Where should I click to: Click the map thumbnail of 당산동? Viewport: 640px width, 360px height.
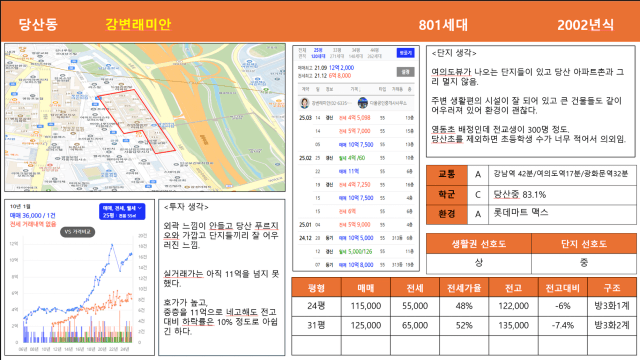point(145,118)
